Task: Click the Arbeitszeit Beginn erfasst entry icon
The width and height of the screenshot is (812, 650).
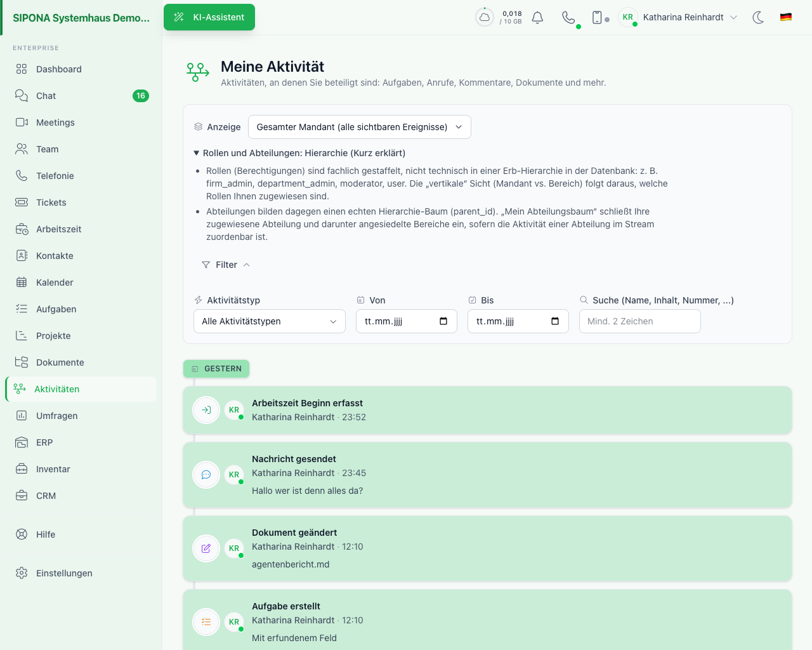Action: pyautogui.click(x=206, y=410)
